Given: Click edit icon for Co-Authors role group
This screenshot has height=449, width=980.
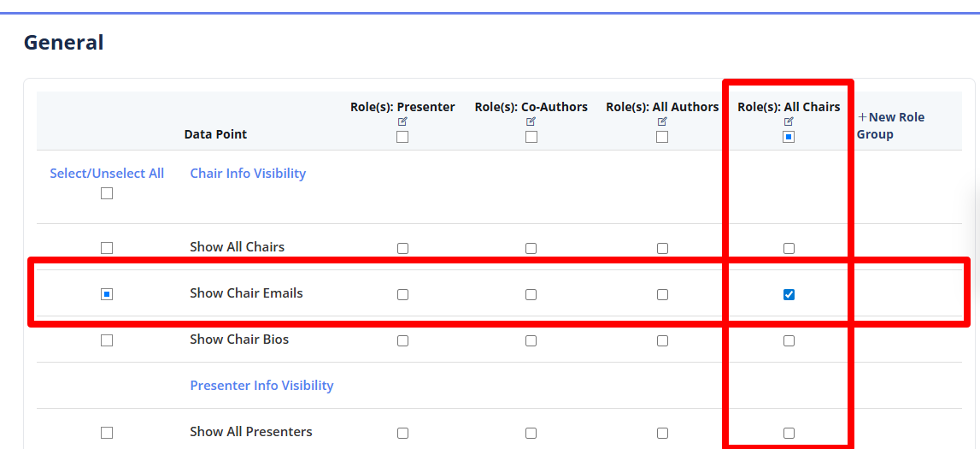Looking at the screenshot, I should click(x=531, y=121).
